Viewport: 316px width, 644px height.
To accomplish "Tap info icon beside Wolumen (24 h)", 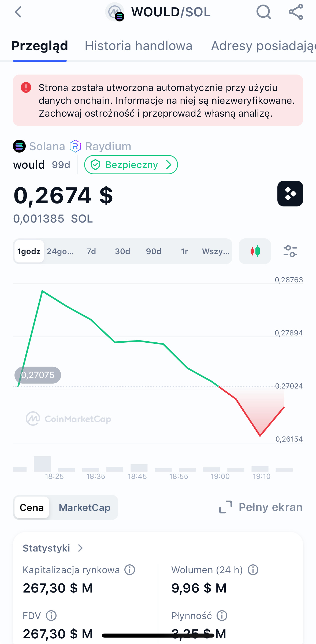I will click(x=253, y=570).
